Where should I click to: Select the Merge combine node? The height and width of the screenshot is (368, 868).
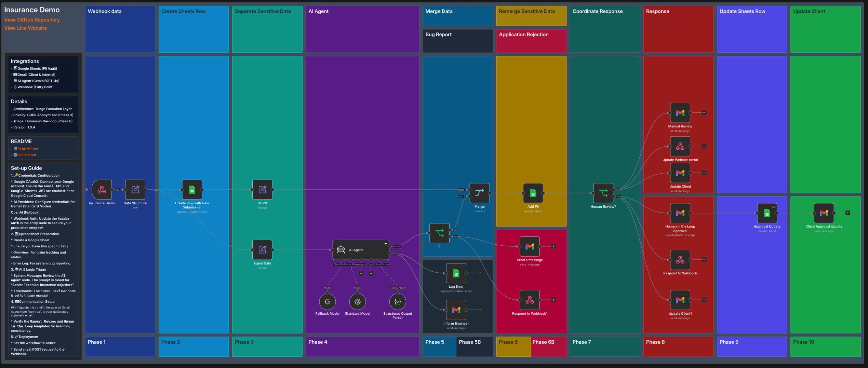click(x=479, y=193)
